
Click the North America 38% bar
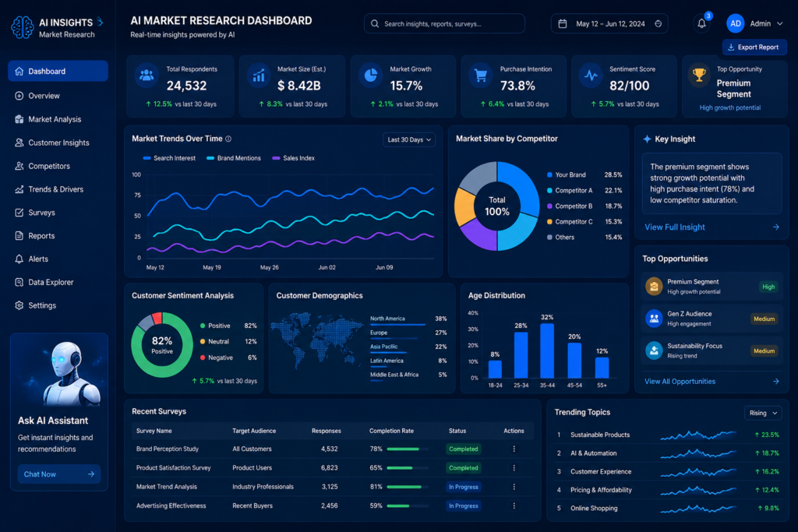[398, 325]
